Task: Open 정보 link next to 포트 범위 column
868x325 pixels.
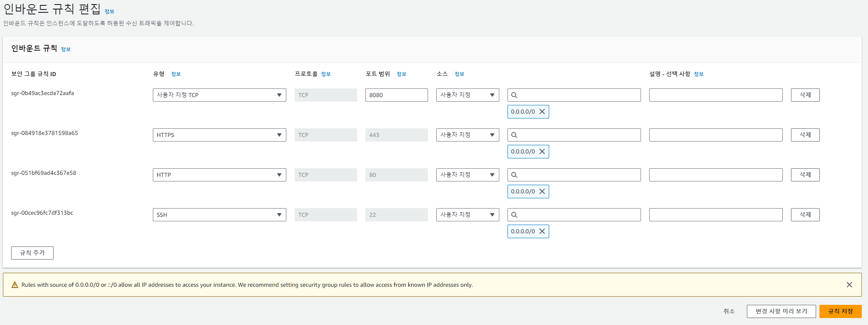Action: click(x=402, y=74)
